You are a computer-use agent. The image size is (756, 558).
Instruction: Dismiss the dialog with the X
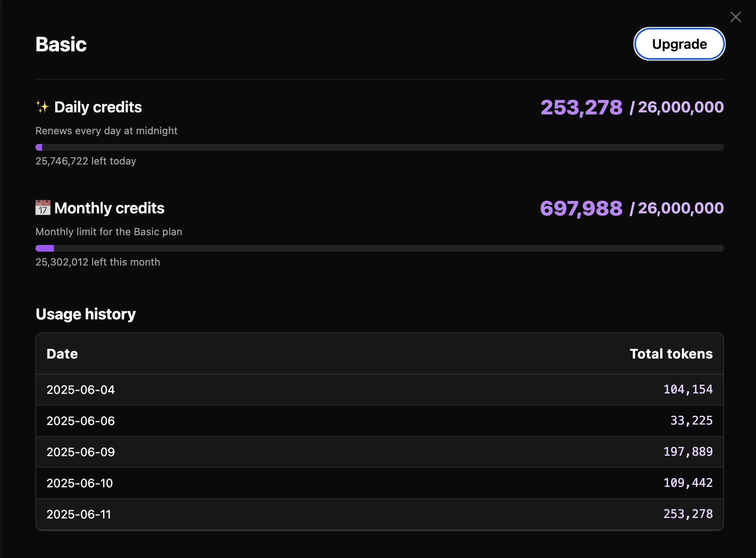(736, 17)
